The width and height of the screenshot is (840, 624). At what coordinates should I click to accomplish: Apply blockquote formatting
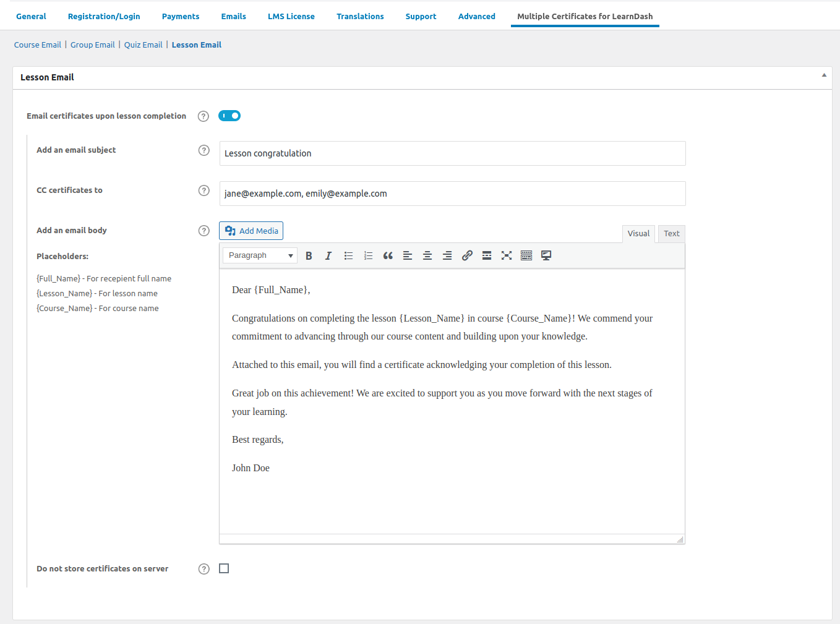point(388,255)
